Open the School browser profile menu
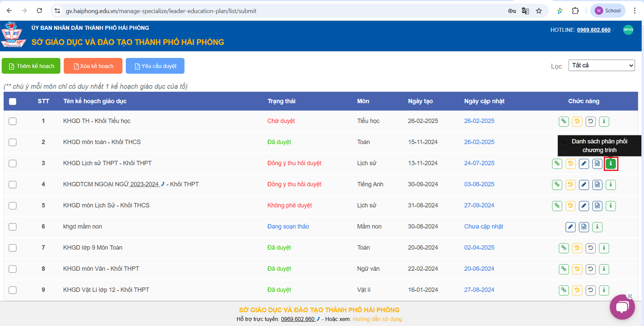Viewport: 644px width, 326px height. 608,11
